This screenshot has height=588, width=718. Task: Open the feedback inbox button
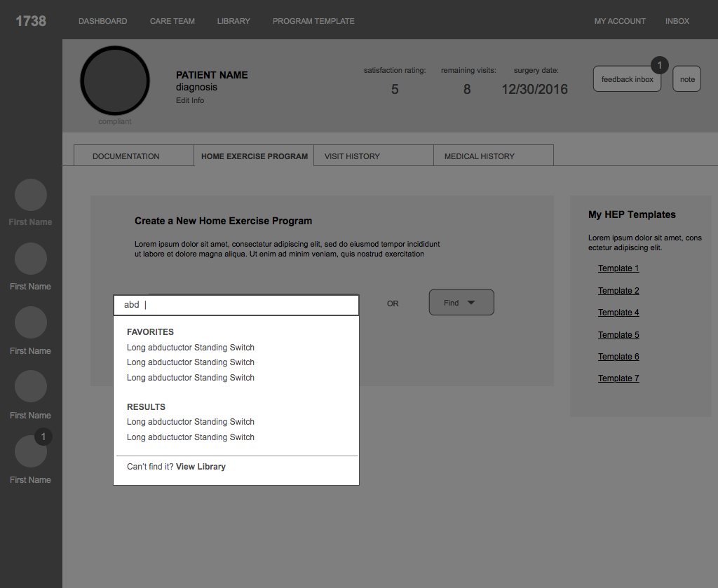(627, 79)
